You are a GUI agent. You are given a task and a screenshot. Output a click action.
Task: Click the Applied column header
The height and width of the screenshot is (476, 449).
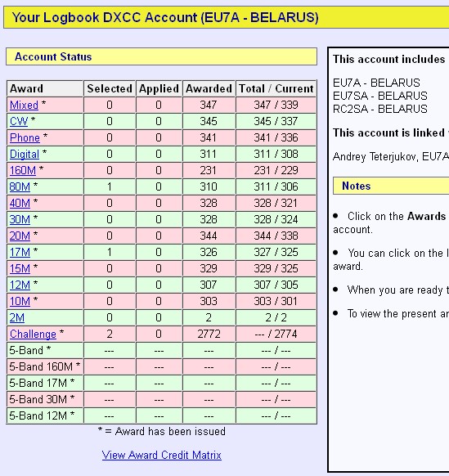point(159,88)
